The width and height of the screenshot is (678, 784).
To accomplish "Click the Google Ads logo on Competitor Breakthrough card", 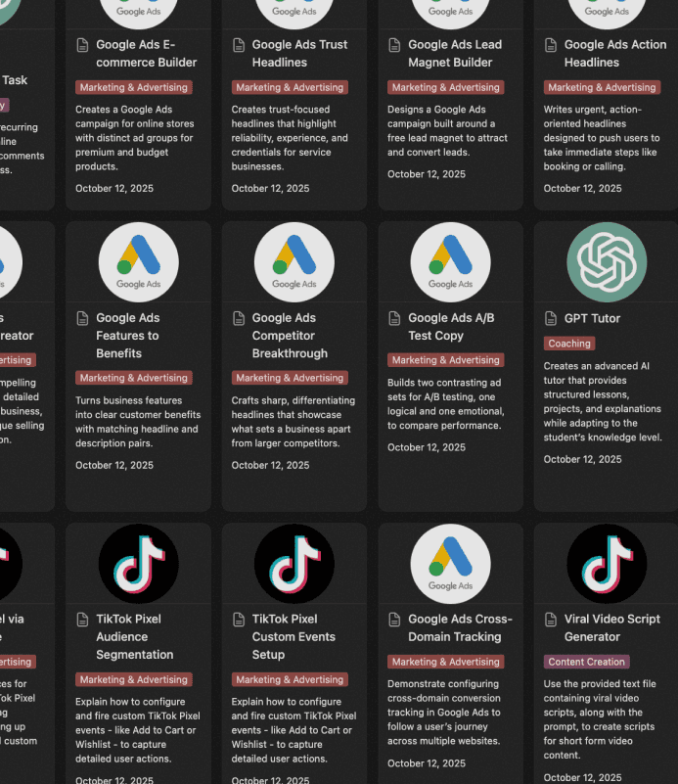I will click(x=294, y=262).
